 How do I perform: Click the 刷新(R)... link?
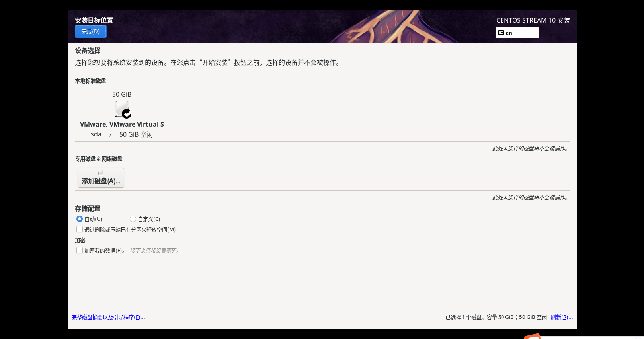562,317
